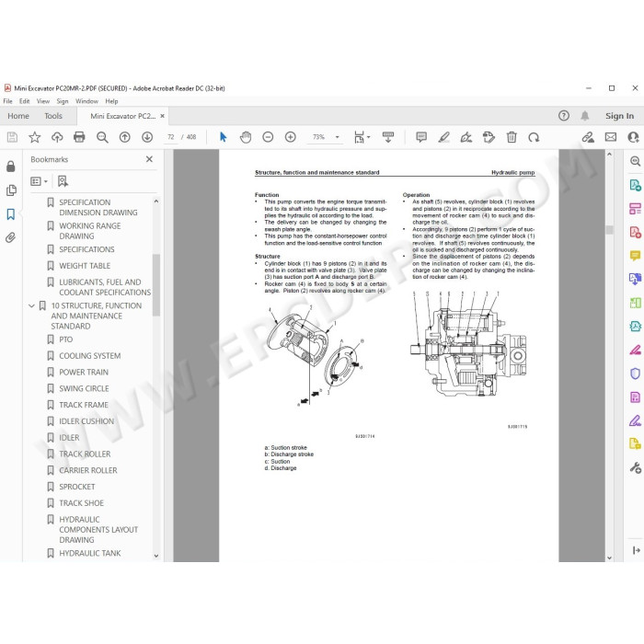Open the More Tools wrench icon

point(635,467)
